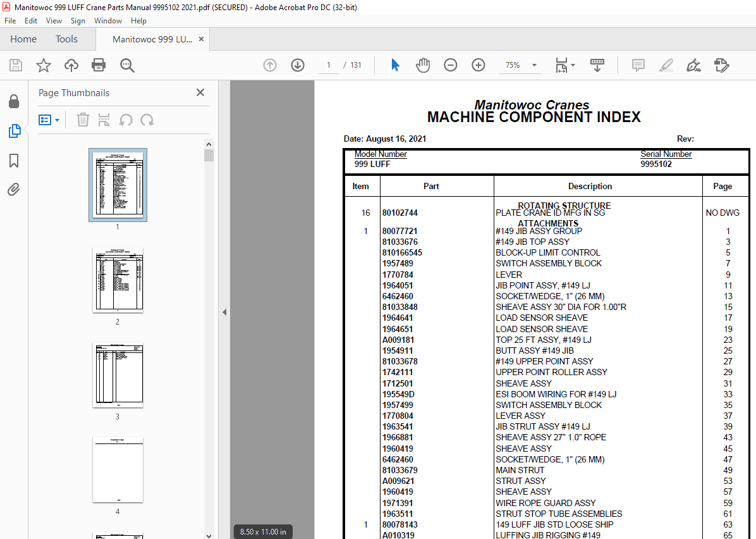Select the Highlight text tool
Viewport: 756px width, 539px height.
666,65
